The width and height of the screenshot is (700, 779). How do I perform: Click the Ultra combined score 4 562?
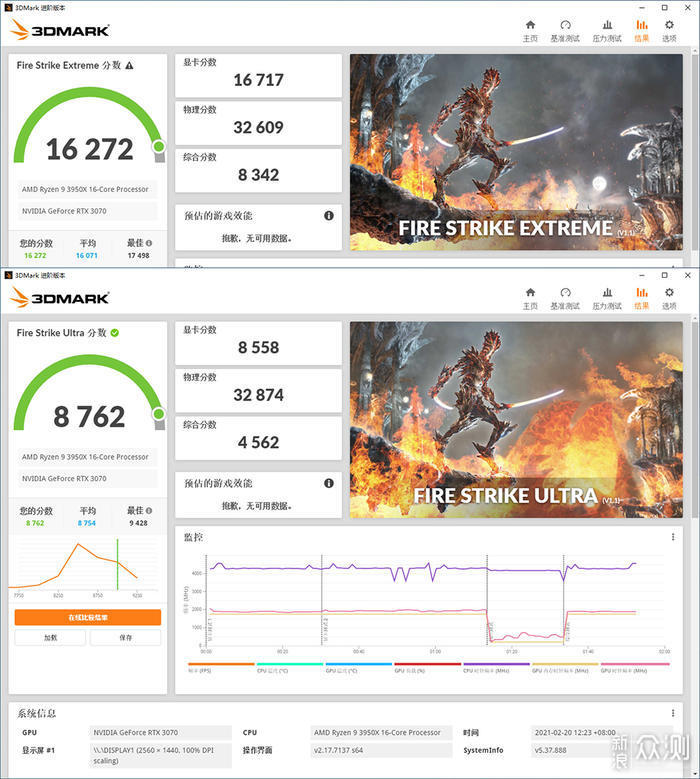pos(258,442)
